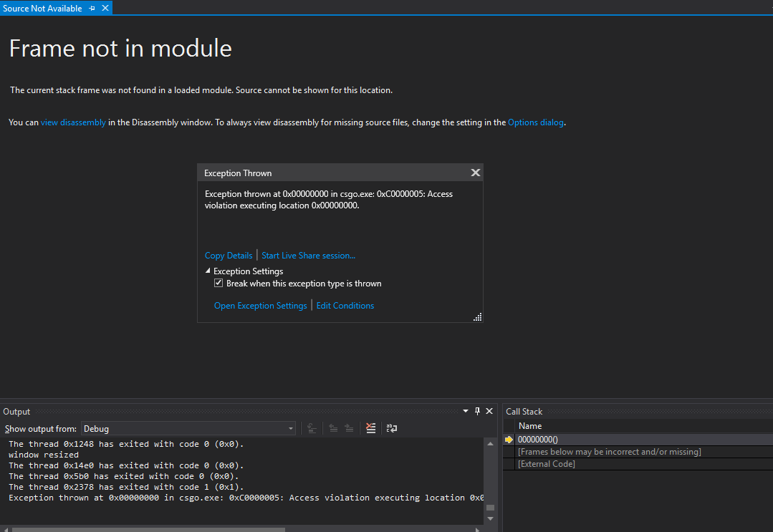The image size is (773, 532).
Task: Click the Find Message icon in Output toolbar
Action: tap(312, 427)
